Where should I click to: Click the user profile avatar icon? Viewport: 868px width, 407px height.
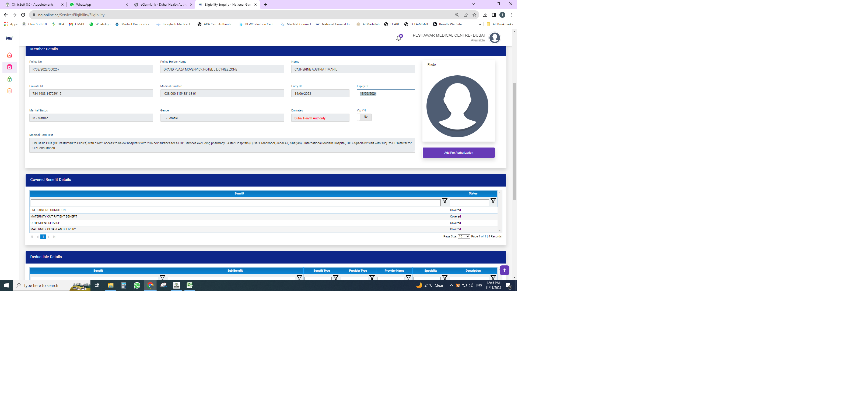[x=494, y=38]
